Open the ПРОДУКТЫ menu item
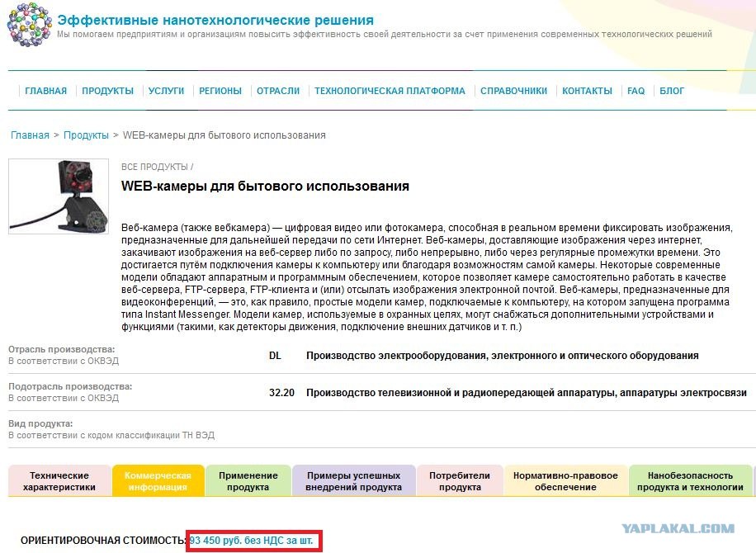Image resolution: width=756 pixels, height=553 pixels. (x=107, y=91)
